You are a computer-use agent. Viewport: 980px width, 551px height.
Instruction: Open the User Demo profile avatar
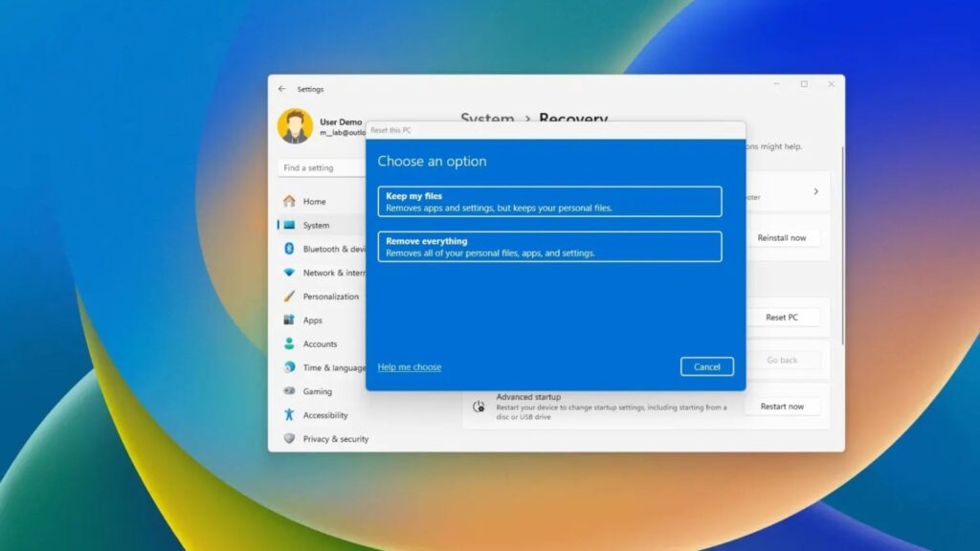[295, 126]
